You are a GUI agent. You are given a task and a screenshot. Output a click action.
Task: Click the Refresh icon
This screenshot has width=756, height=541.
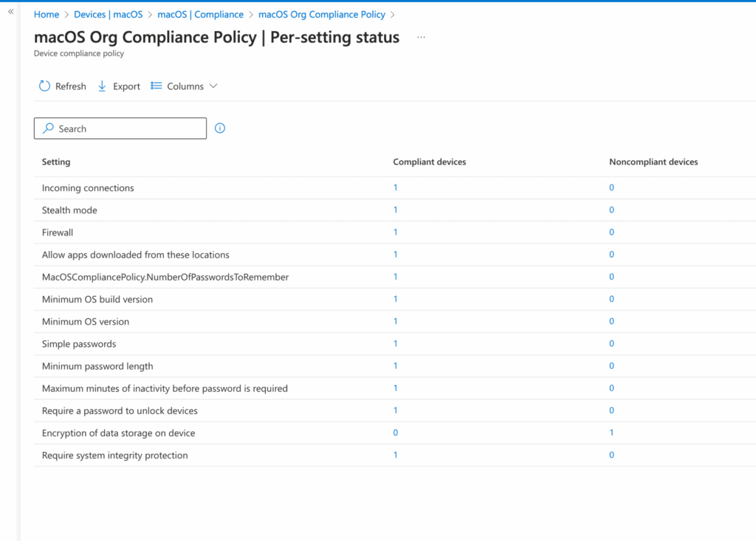pos(44,86)
